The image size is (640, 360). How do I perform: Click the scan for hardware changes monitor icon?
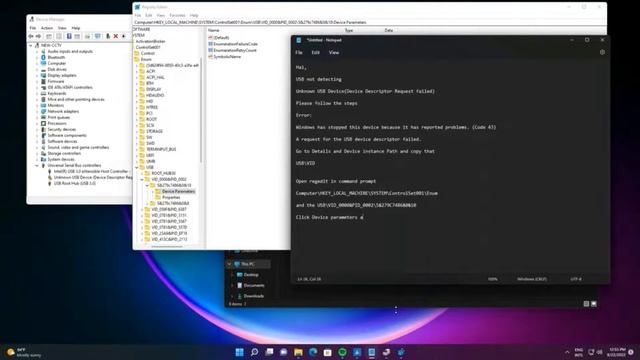[98, 36]
